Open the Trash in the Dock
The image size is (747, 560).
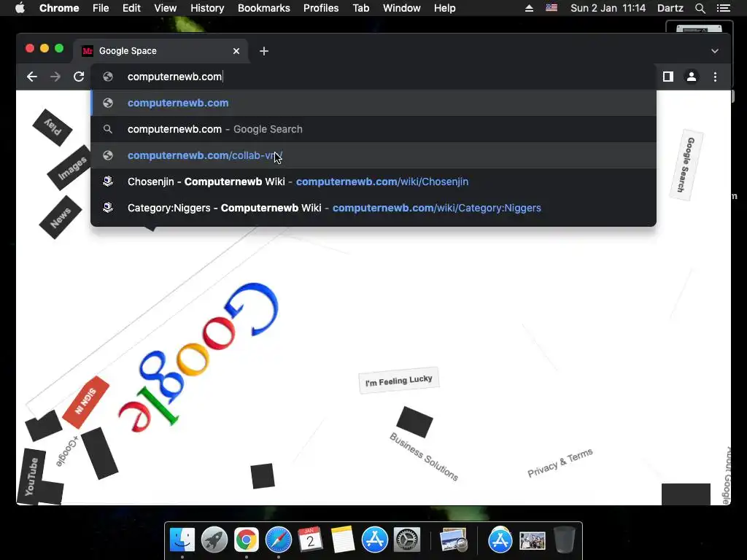click(x=564, y=540)
